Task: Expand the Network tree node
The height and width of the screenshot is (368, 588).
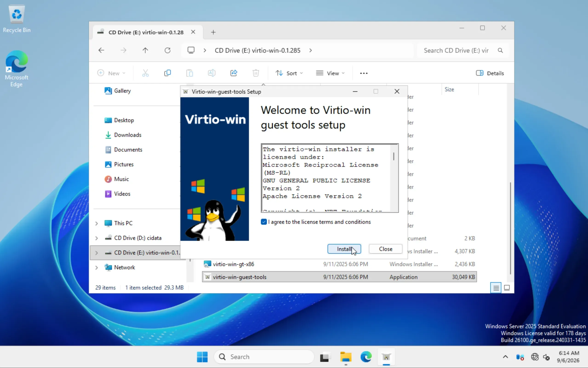Action: click(x=97, y=267)
